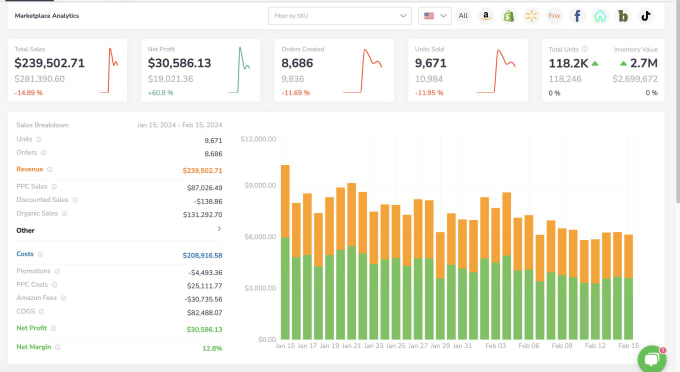Filter by the Amazon marketplace icon
This screenshot has height=372, width=680.
[x=486, y=16]
